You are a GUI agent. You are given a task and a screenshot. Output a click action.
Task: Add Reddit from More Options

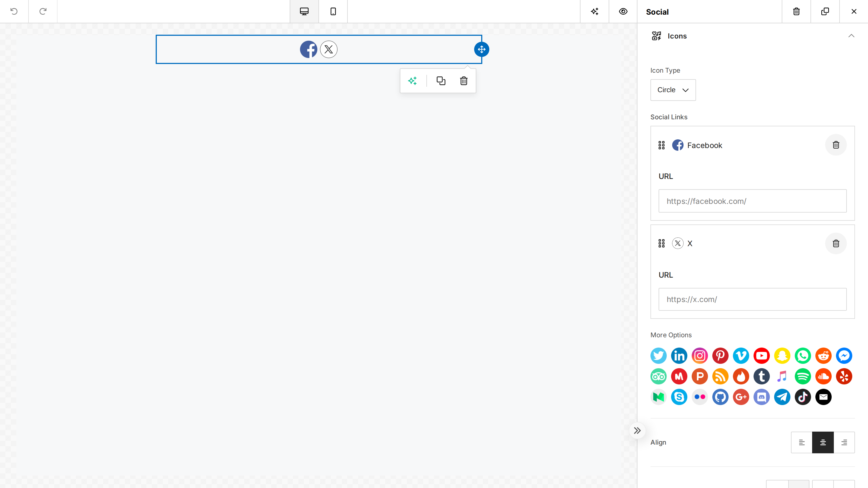824,356
